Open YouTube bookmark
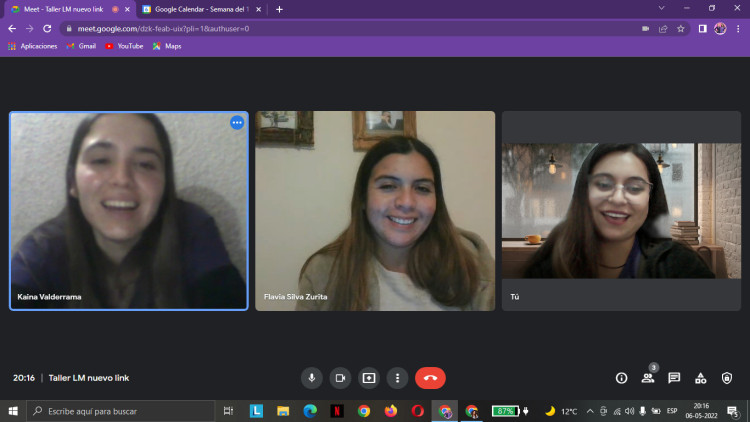This screenshot has width=750, height=422. [x=124, y=46]
